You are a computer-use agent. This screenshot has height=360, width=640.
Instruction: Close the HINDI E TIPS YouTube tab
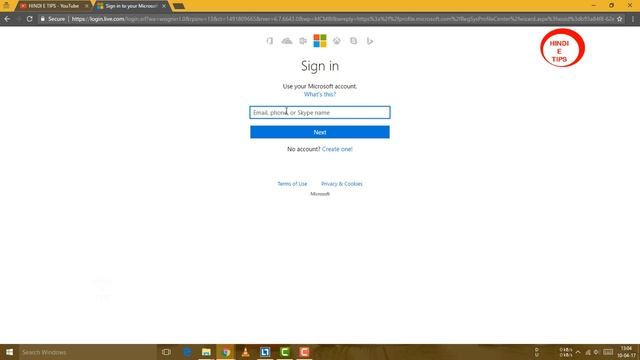coord(87,6)
